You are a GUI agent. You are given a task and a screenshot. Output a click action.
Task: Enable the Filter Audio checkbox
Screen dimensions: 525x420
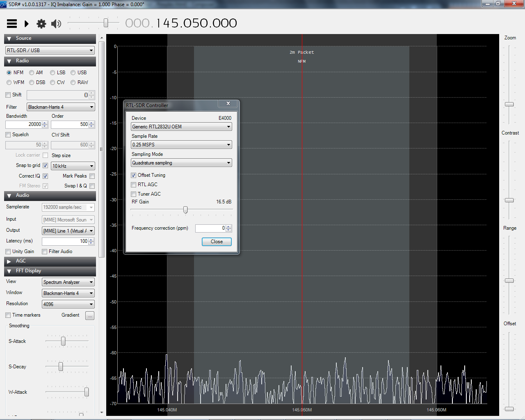45,251
